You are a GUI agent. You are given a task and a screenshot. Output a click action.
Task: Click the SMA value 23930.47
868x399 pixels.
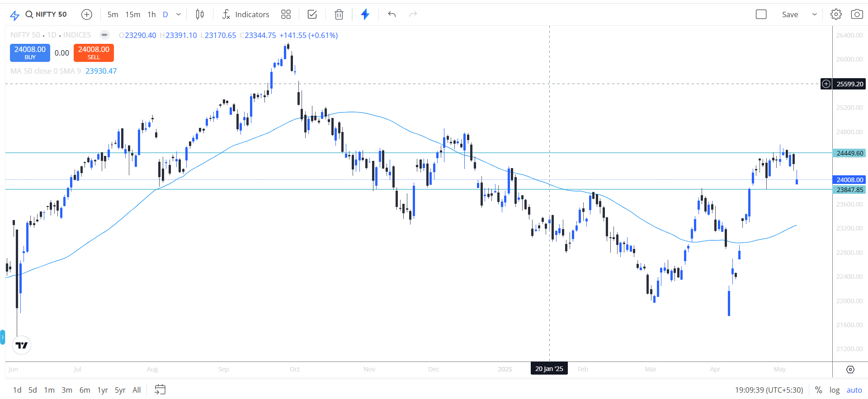[101, 71]
